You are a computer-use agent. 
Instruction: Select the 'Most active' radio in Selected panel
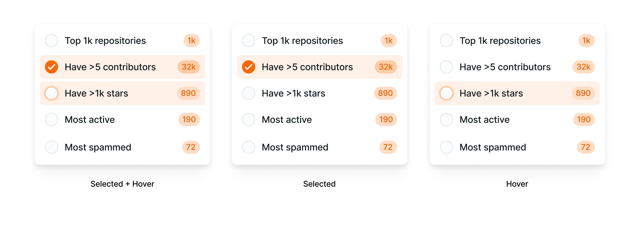pyautogui.click(x=248, y=120)
